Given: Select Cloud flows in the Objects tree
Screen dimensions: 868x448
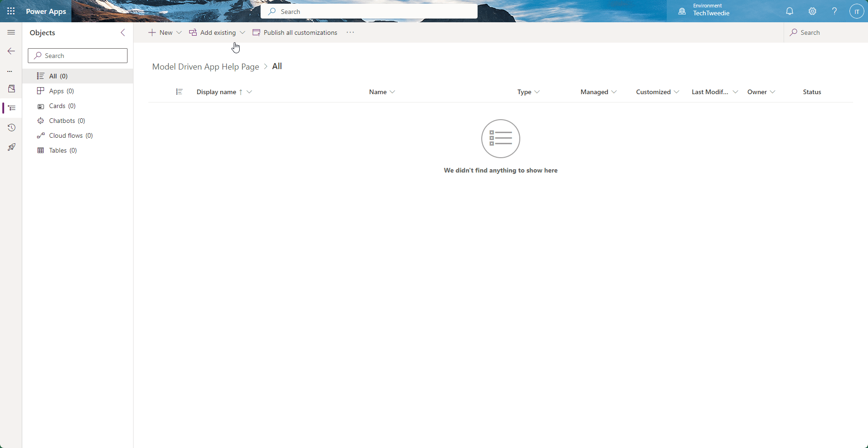Looking at the screenshot, I should 70,135.
